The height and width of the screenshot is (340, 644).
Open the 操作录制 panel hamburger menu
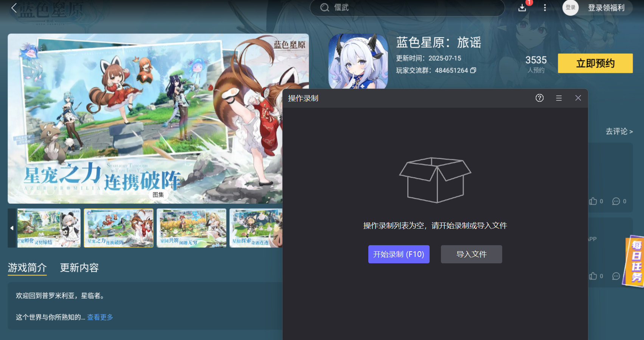coord(559,98)
